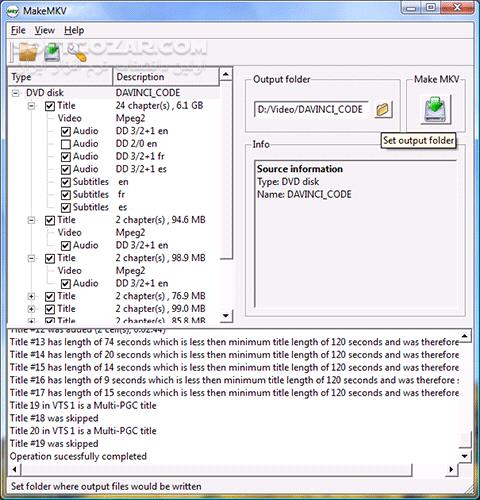Collapse the DVD disk tree node
Image resolution: width=480 pixels, height=500 pixels.
click(x=15, y=93)
